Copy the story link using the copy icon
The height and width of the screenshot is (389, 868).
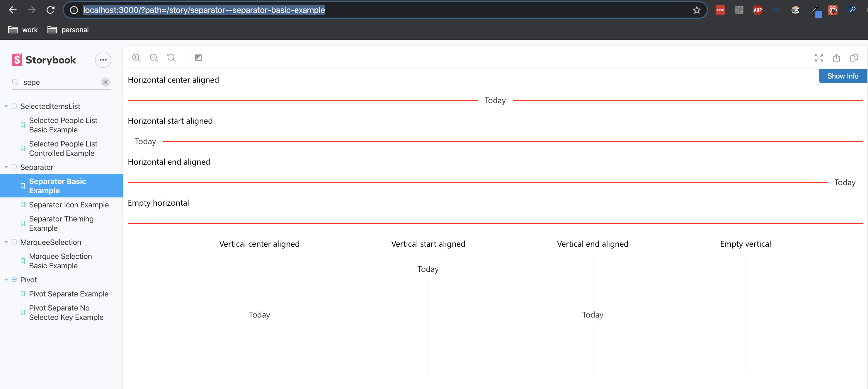tap(854, 58)
